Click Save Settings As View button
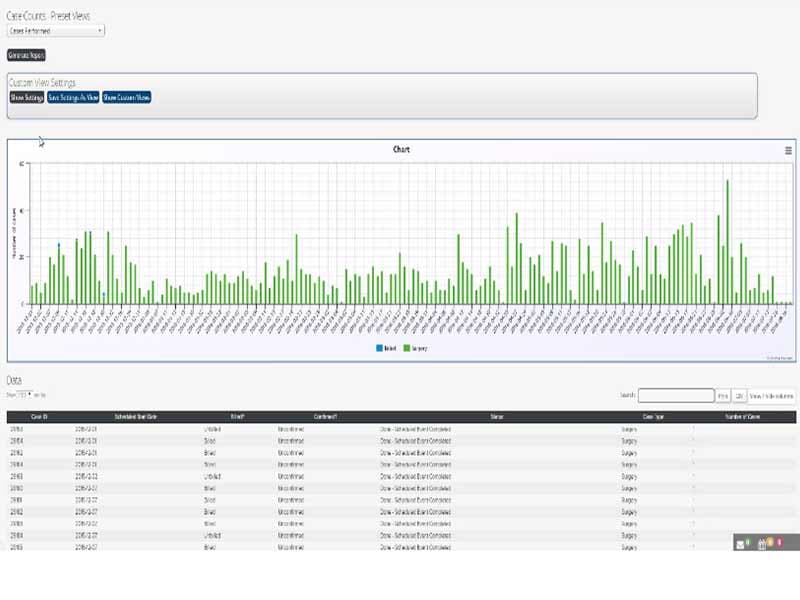 point(73,97)
